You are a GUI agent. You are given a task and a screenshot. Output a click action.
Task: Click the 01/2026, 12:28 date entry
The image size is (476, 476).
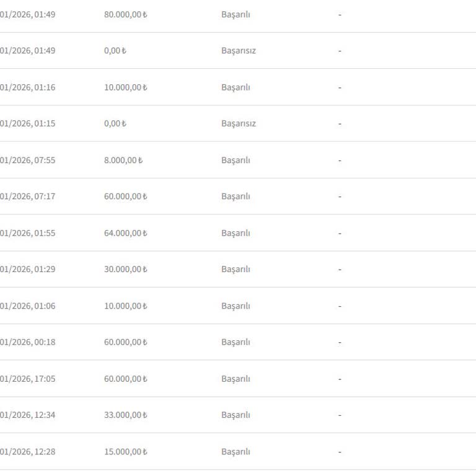28,452
